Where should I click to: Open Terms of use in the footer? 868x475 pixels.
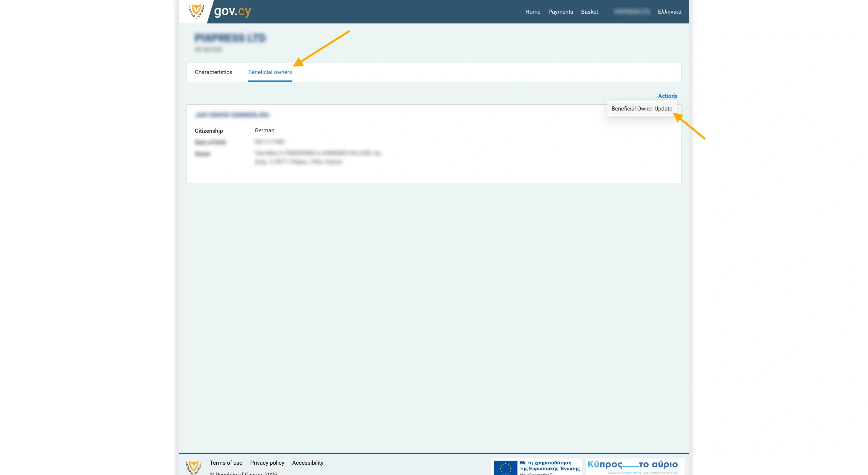click(x=226, y=463)
